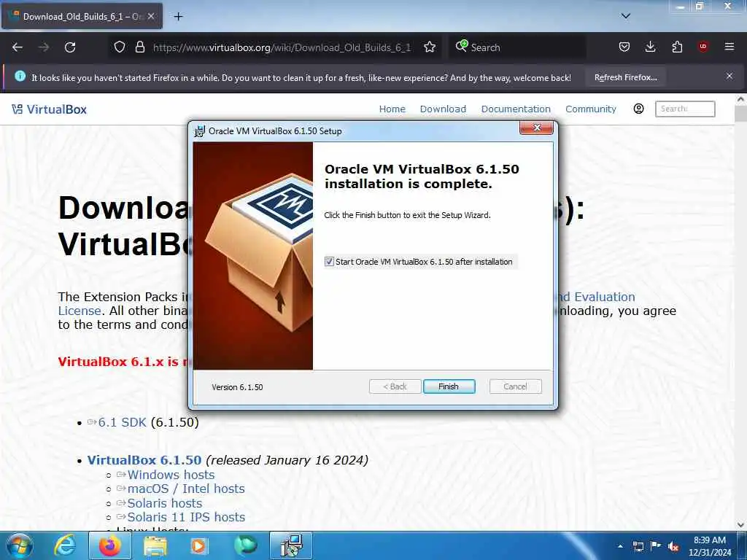The image size is (747, 560).
Task: Go back in Firefox
Action: [x=18, y=47]
